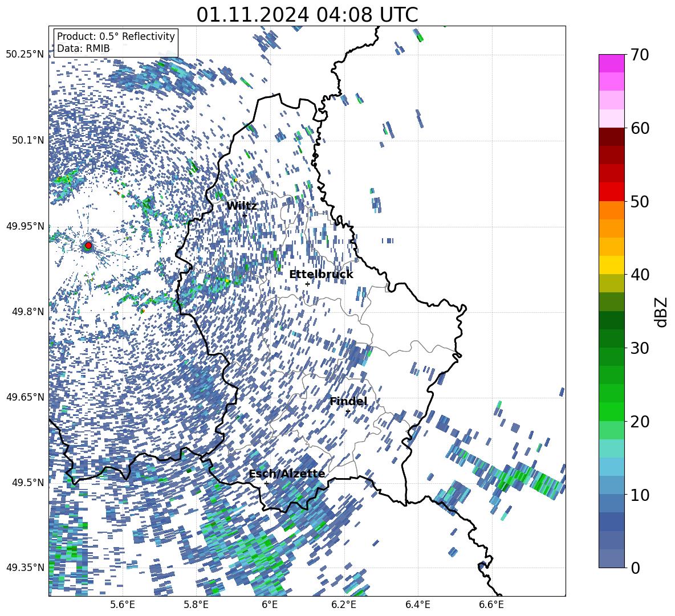Click the colorbar 70 tick label

(x=640, y=55)
